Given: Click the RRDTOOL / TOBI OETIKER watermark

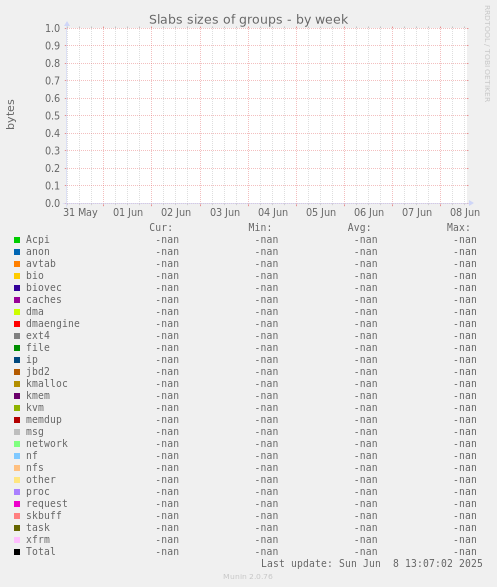Looking at the screenshot, I should [487, 54].
